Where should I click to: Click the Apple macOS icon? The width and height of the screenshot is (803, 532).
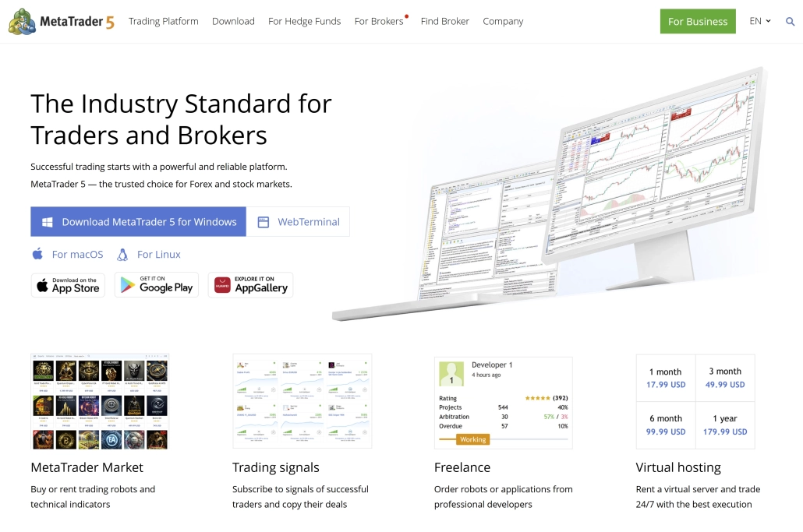(37, 254)
